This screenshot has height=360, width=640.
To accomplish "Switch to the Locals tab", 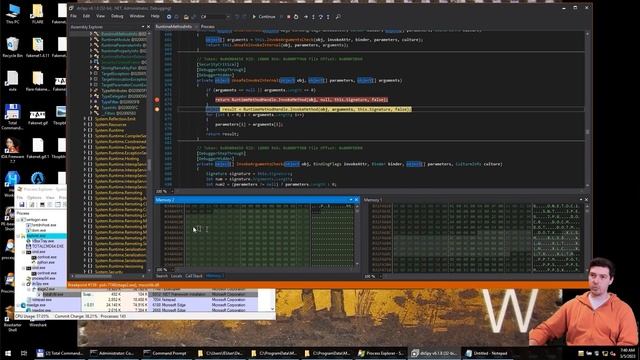I will click(x=176, y=276).
